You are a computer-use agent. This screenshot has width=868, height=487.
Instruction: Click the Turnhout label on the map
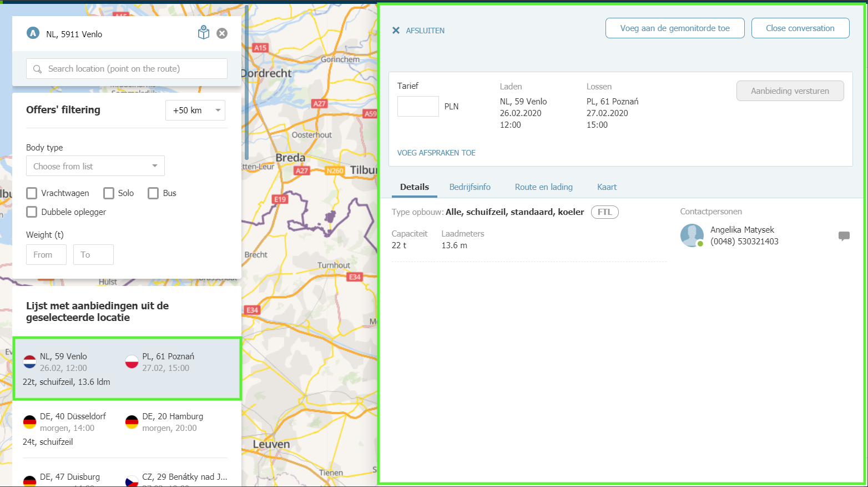coord(334,265)
